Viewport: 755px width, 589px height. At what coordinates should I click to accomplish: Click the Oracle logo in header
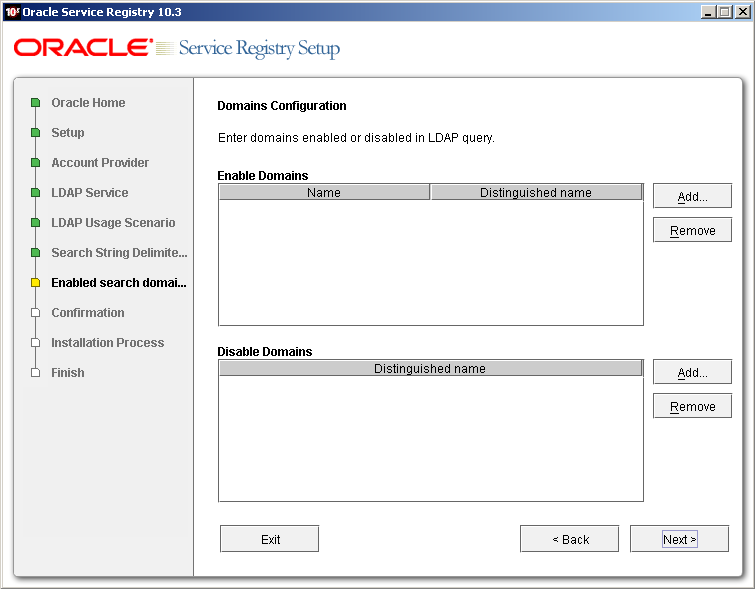[x=83, y=48]
